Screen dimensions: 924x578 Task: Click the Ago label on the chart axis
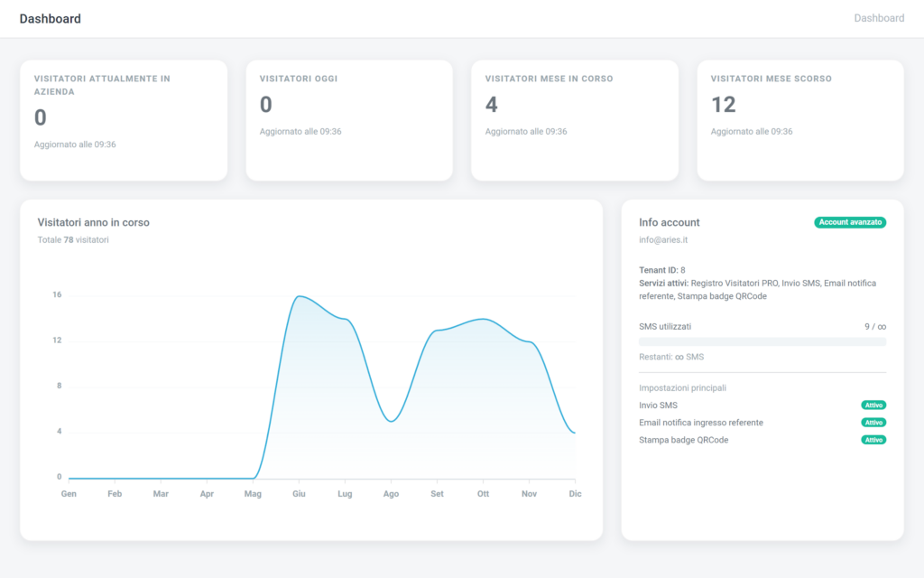pyautogui.click(x=391, y=494)
